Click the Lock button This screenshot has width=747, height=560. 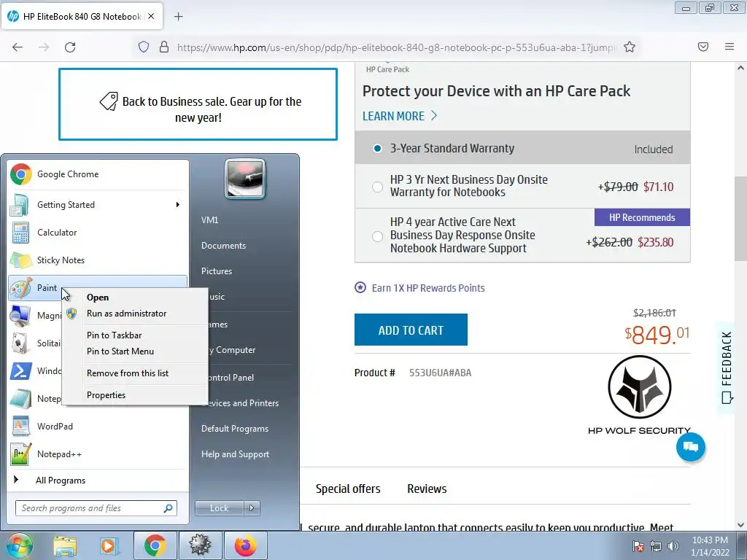coord(219,508)
